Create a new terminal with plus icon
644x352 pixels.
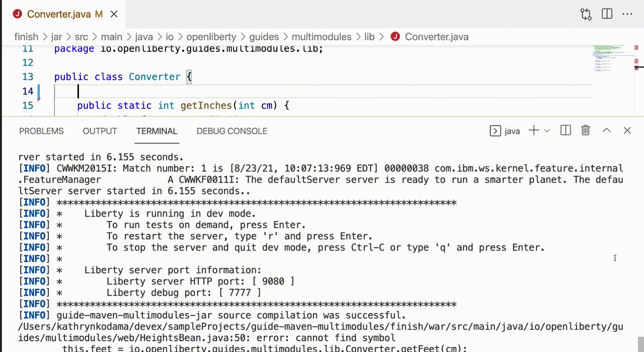pos(533,131)
